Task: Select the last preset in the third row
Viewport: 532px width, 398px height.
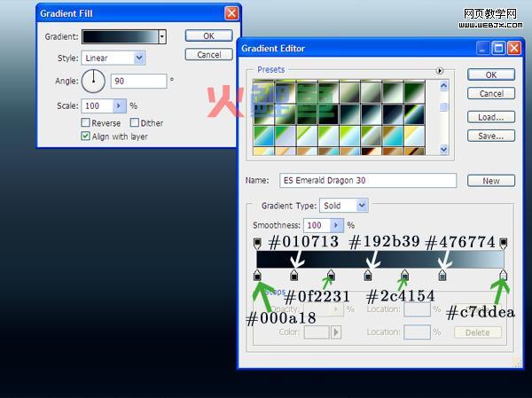Action: coord(414,136)
